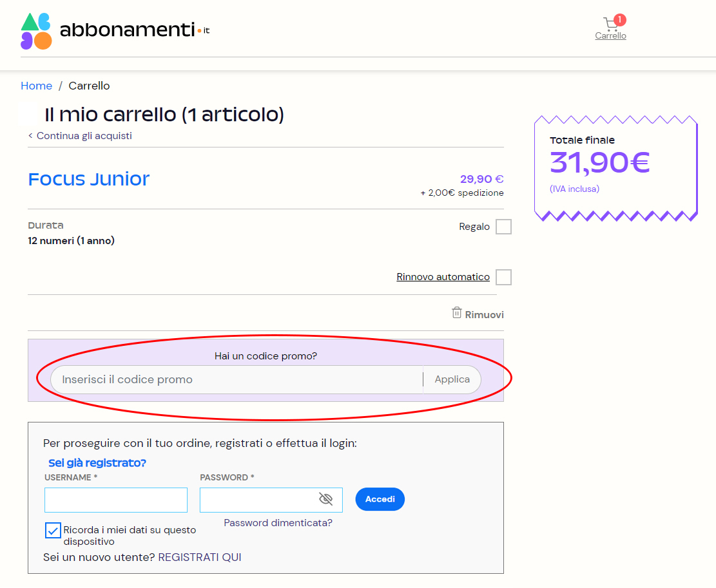Click the cart badge showing 1 item
The image size is (716, 588).
pyautogui.click(x=619, y=19)
